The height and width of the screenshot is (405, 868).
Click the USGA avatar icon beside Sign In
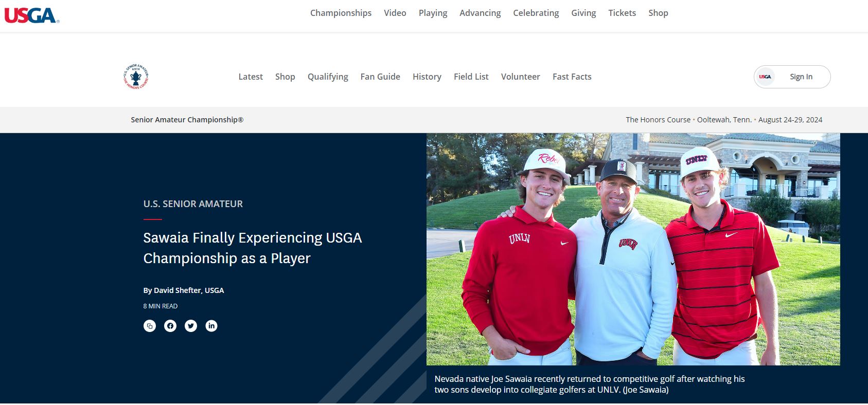766,76
